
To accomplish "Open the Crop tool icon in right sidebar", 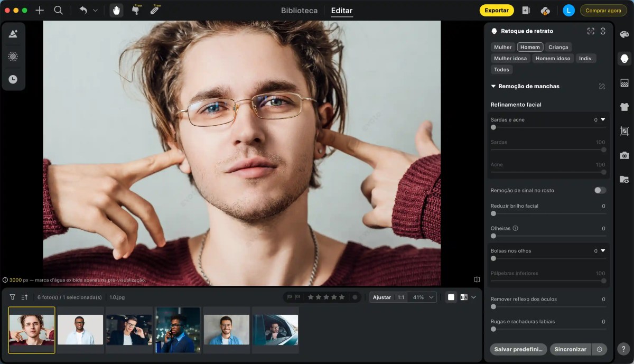I will [x=623, y=130].
